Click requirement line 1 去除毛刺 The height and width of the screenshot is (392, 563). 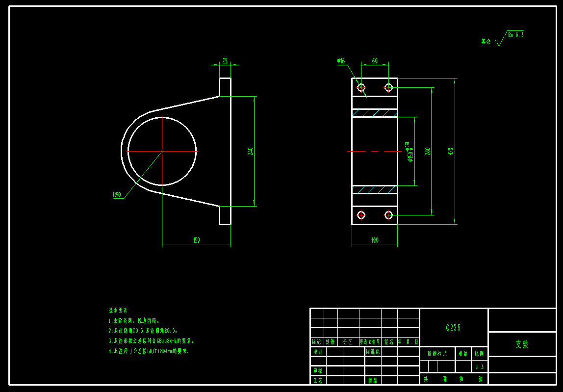[x=134, y=320]
